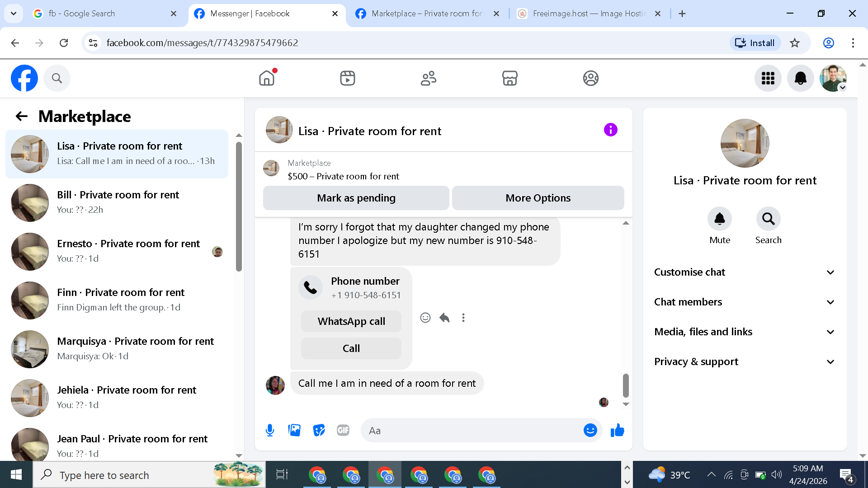Open Chrome three-dot menu

tap(853, 43)
